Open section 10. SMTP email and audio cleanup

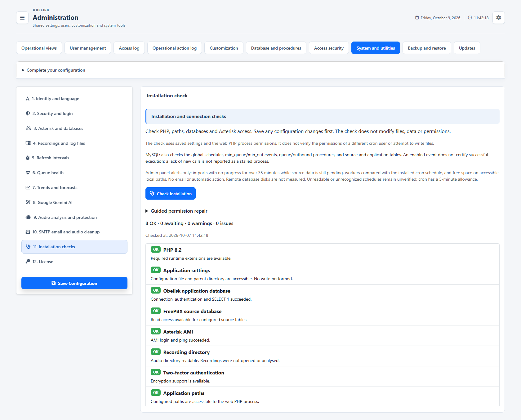[x=74, y=232]
